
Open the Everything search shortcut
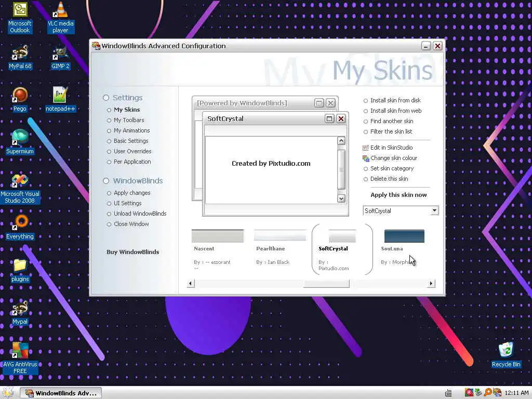pyautogui.click(x=20, y=228)
